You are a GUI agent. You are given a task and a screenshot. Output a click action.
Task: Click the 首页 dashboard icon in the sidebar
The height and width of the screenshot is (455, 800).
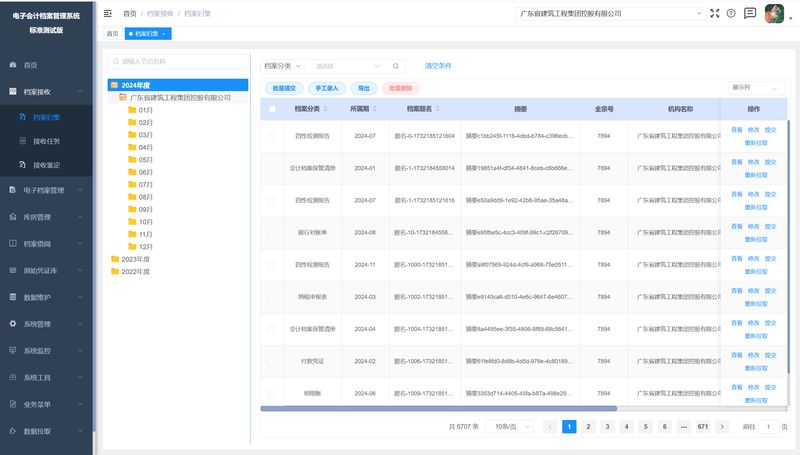[13, 65]
